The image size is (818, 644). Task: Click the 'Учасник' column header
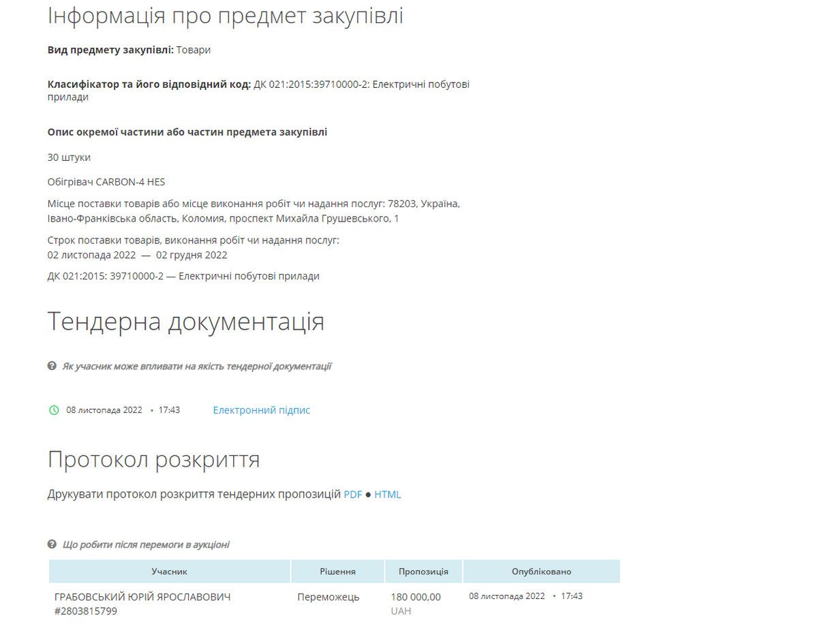point(169,572)
